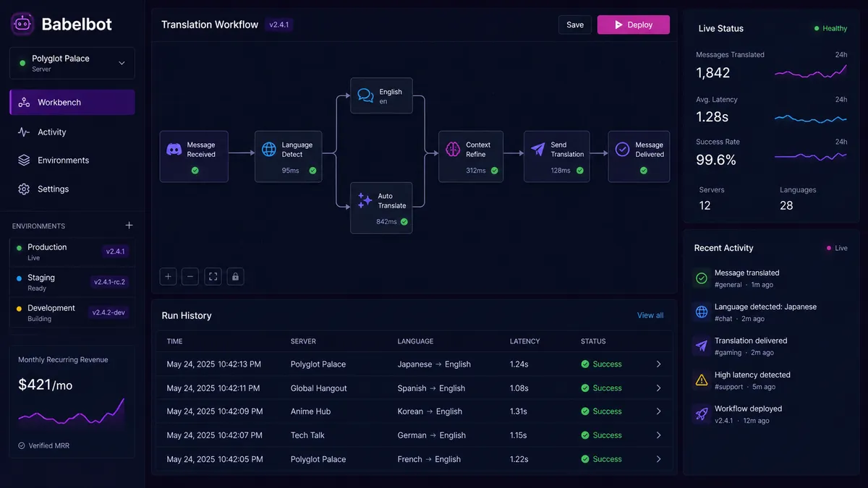Click Tech Talk in the server column
This screenshot has width=868, height=488.
pyautogui.click(x=307, y=435)
